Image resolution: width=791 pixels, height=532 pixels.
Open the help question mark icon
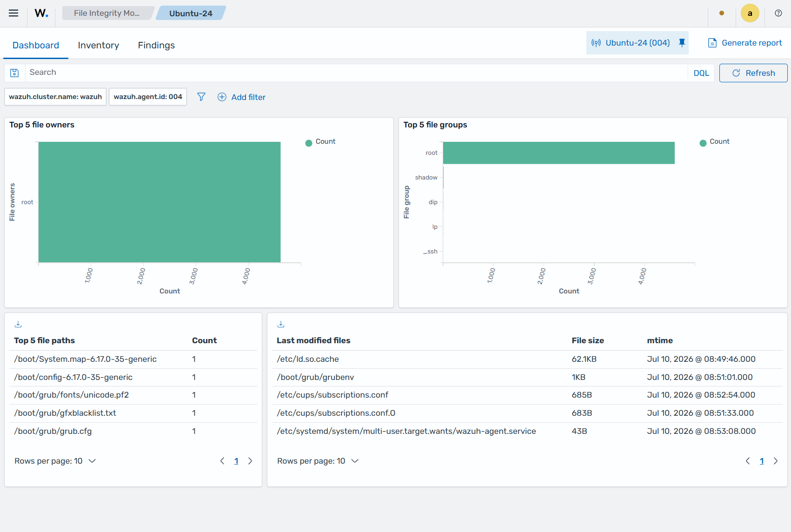tap(778, 13)
